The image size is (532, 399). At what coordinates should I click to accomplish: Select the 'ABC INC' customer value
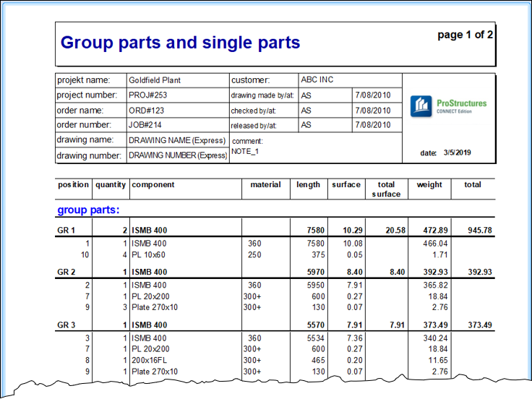pos(317,80)
